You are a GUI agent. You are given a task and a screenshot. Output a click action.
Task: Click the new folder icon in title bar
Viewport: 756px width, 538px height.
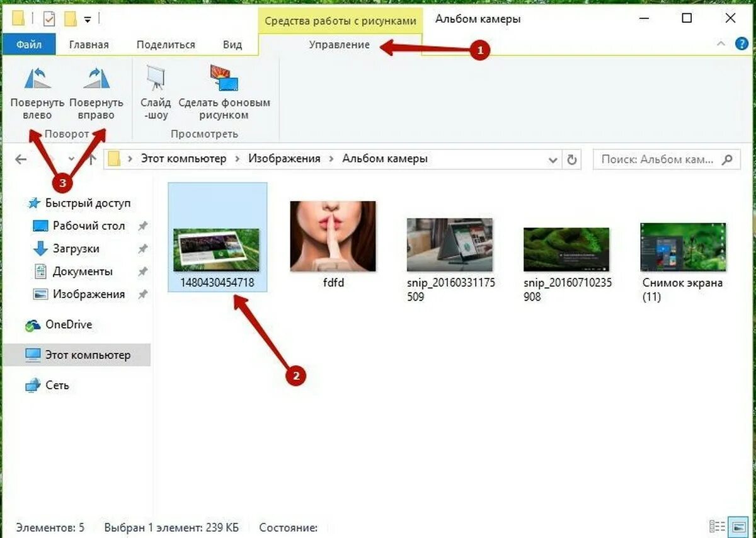click(71, 20)
